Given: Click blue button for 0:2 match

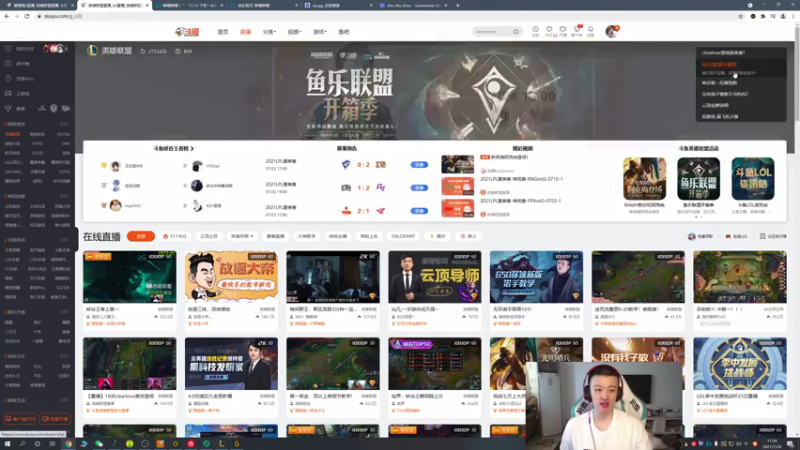Looking at the screenshot, I should click(419, 165).
